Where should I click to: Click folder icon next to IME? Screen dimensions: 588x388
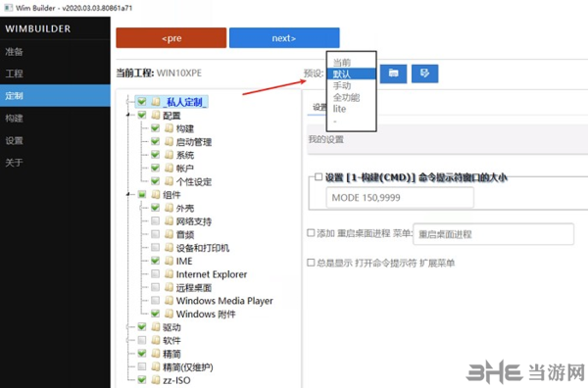coord(170,261)
